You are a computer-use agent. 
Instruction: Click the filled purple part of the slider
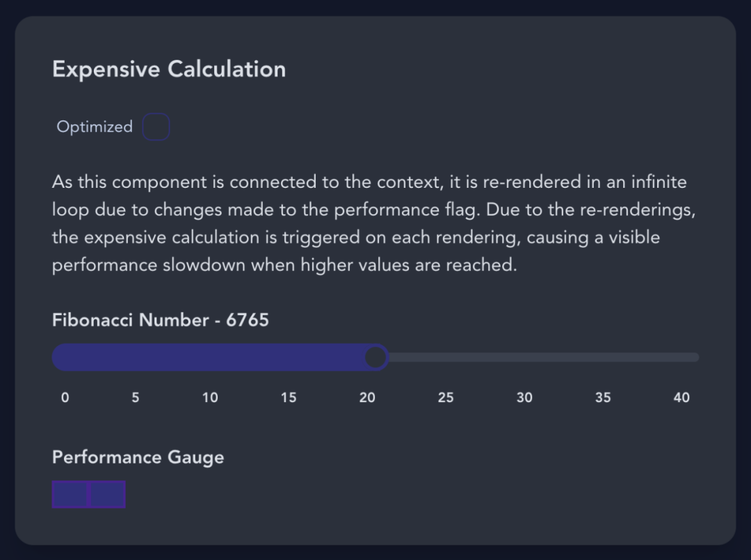point(209,357)
